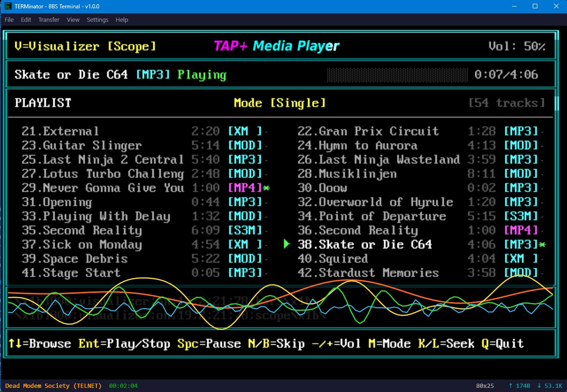Screen dimensions: 567x392
Task: Open the Help menu
Action: pos(121,19)
